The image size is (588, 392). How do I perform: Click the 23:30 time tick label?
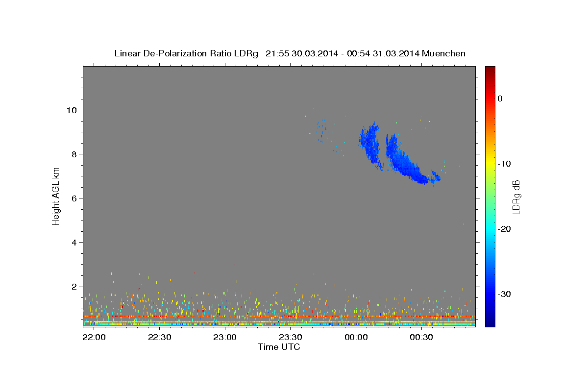pyautogui.click(x=290, y=338)
